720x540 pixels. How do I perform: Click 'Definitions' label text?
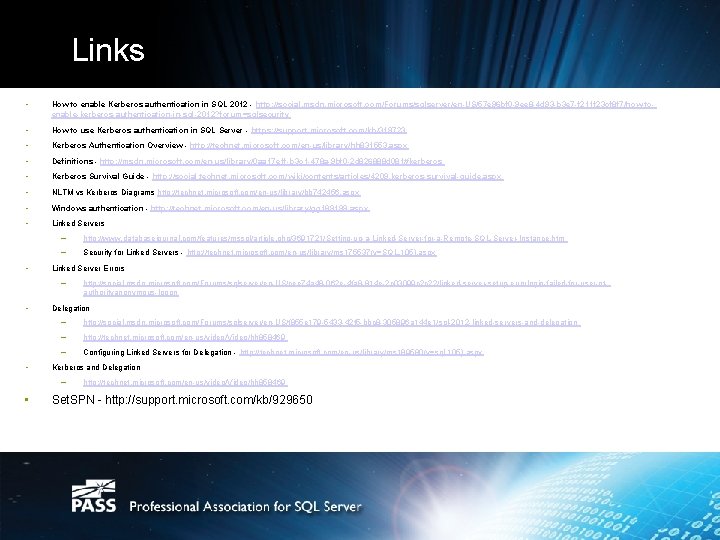pyautogui.click(x=73, y=162)
